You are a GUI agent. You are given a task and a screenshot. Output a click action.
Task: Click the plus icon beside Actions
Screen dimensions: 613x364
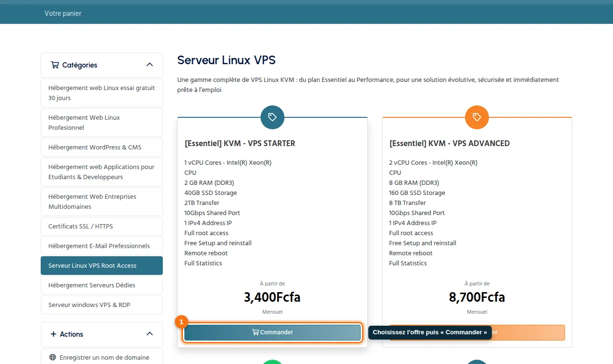54,334
